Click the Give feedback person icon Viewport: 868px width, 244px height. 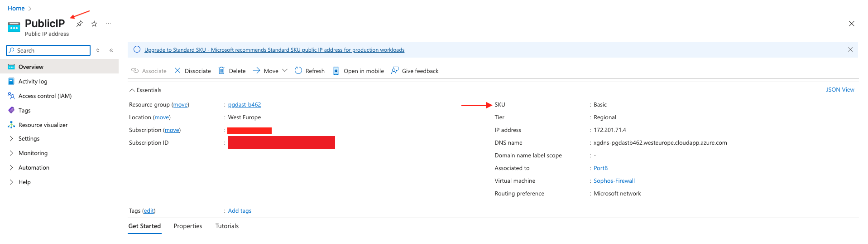[395, 70]
